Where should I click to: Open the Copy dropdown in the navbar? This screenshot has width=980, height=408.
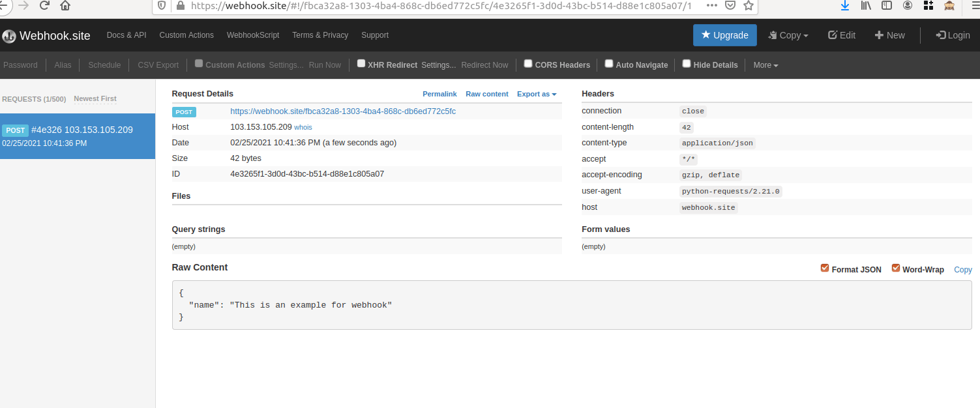[x=788, y=35]
